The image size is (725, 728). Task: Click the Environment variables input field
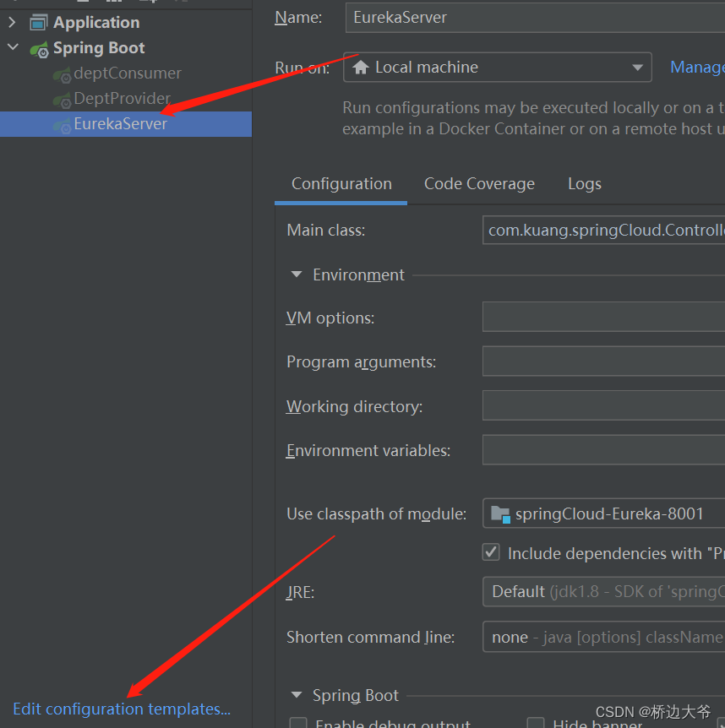(604, 449)
